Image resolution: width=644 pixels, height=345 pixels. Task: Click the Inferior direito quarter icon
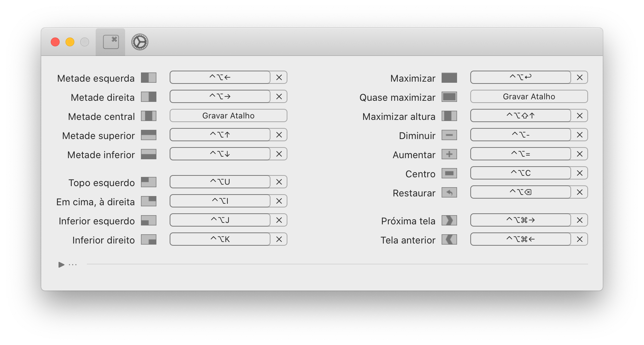pos(149,239)
